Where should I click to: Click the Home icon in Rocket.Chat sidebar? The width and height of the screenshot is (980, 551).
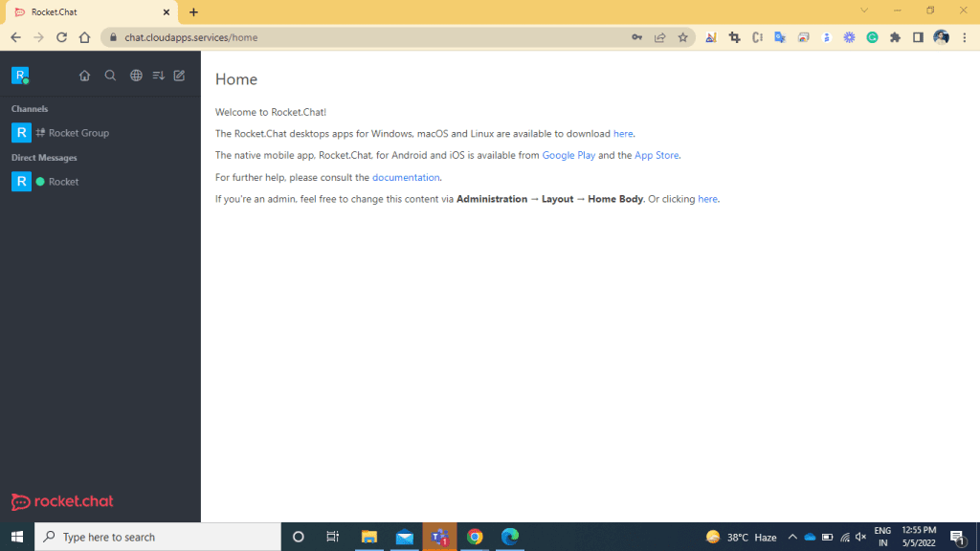click(x=84, y=76)
